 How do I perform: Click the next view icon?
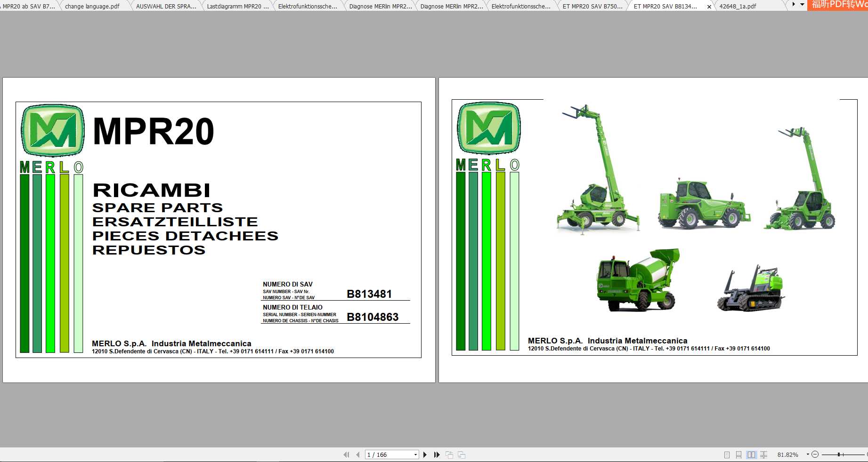click(462, 454)
